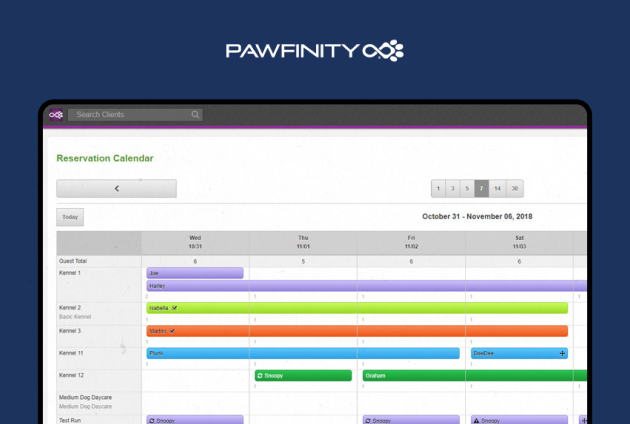
Task: Click the recurring icon on Wednesday's Test Run Snoopy
Action: coord(152,421)
